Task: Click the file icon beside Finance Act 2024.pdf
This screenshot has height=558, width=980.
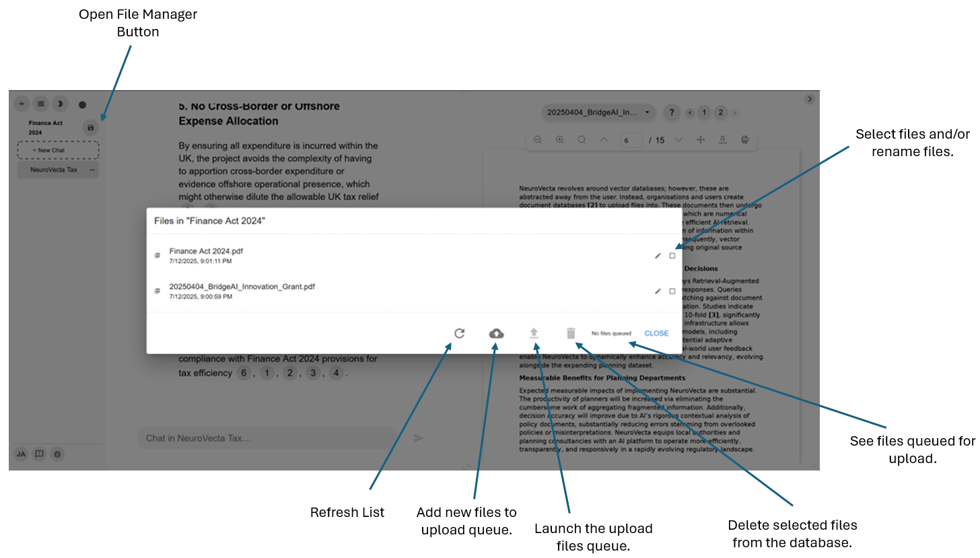Action: 157,256
